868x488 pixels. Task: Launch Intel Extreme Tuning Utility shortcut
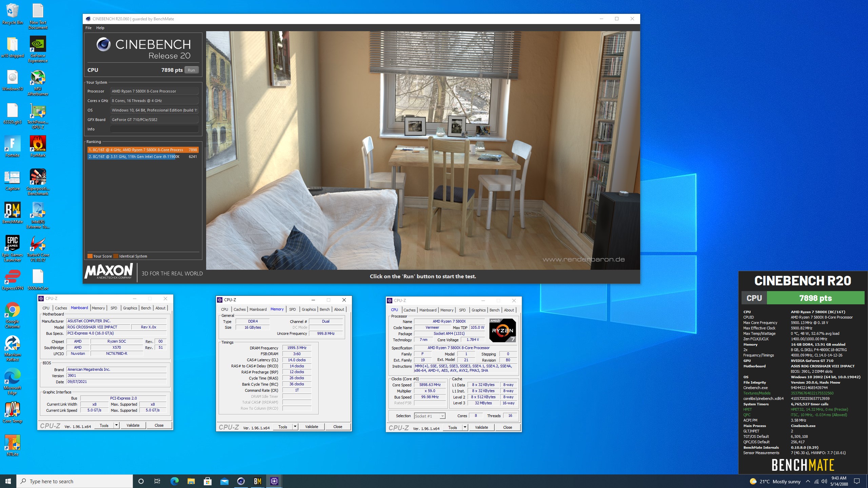[38, 216]
